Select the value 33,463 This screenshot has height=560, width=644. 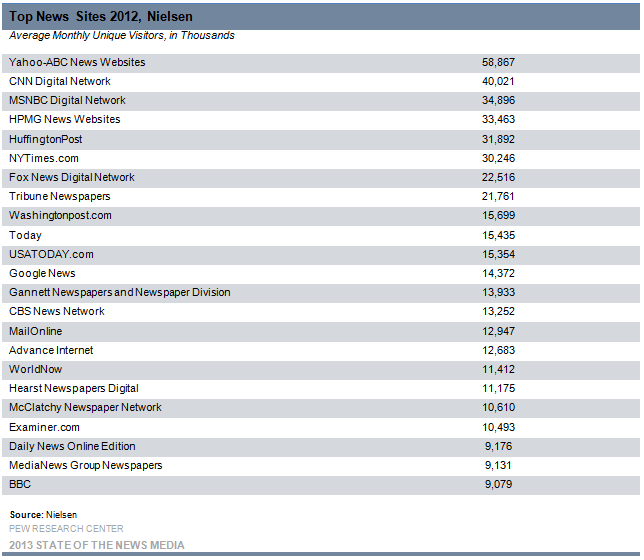point(498,119)
